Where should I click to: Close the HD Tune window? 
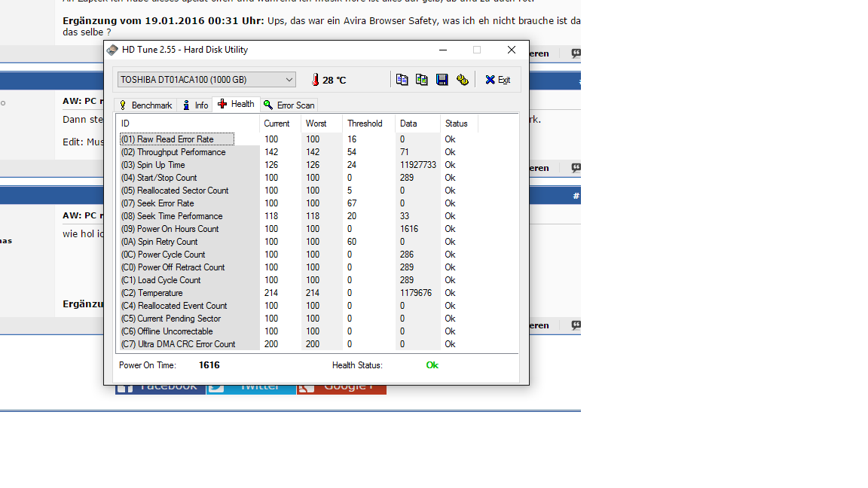[512, 50]
